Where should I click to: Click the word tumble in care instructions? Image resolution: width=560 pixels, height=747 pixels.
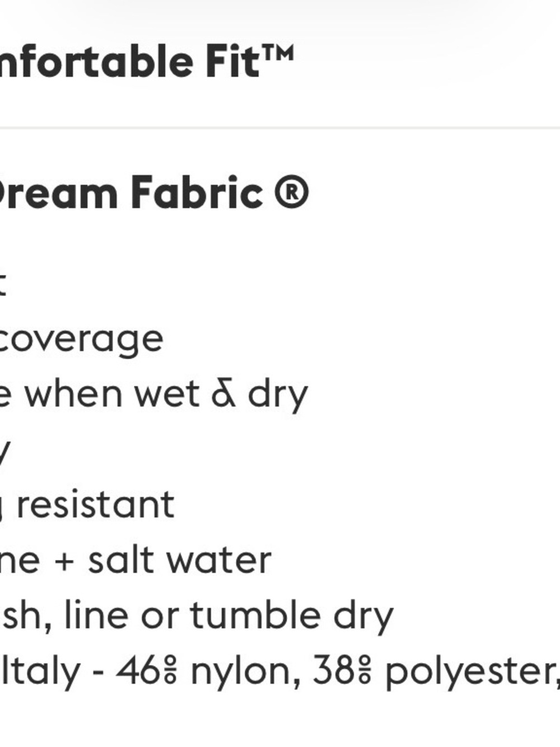(x=256, y=615)
